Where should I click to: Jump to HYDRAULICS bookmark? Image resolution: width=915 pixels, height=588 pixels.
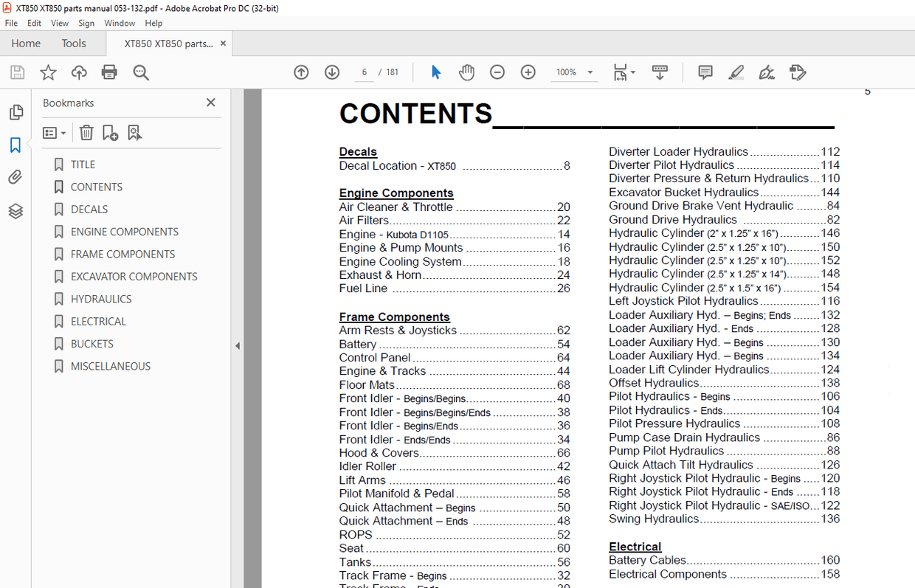point(101,299)
